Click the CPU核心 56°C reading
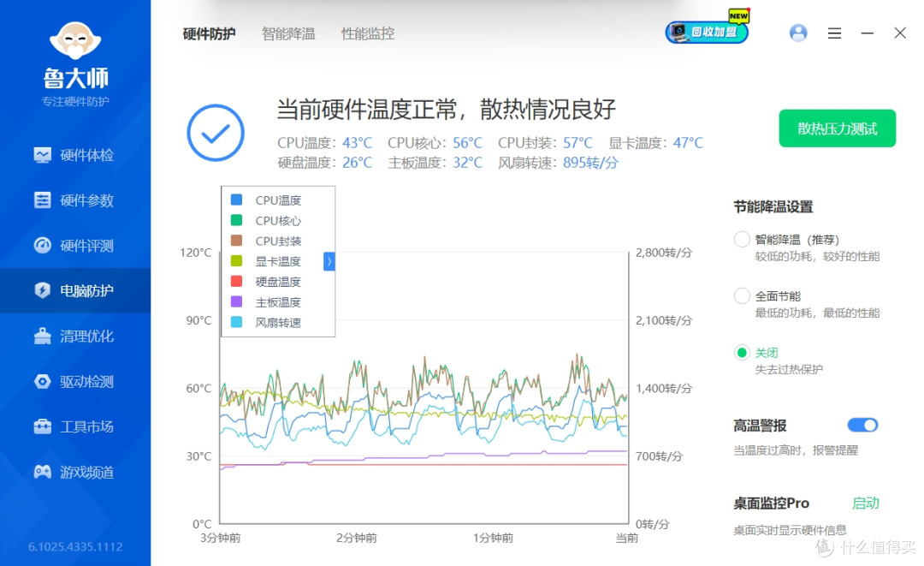Image resolution: width=924 pixels, height=566 pixels. tap(435, 143)
